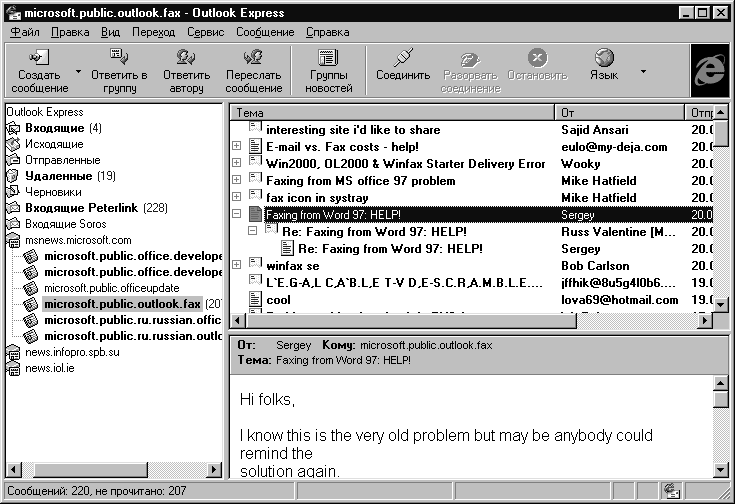Click Переслать сообщение forward icon
The width and height of the screenshot is (735, 504).
(254, 57)
